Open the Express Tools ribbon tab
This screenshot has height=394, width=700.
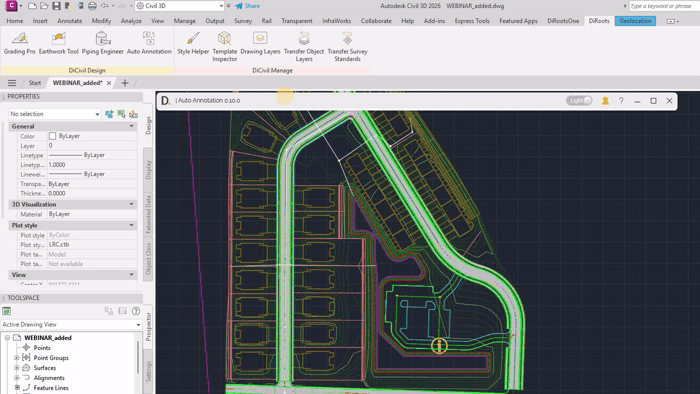pos(472,21)
